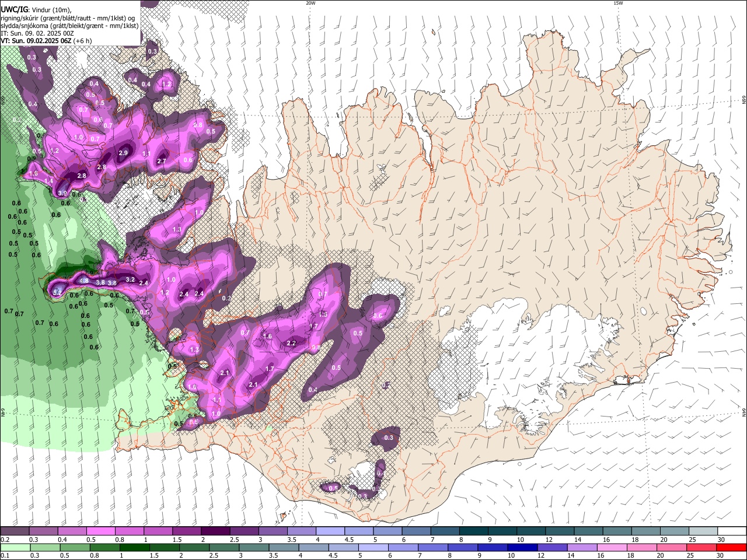Click the '2.2' precipitation value on the map
This screenshot has width=747, height=560.
291,343
